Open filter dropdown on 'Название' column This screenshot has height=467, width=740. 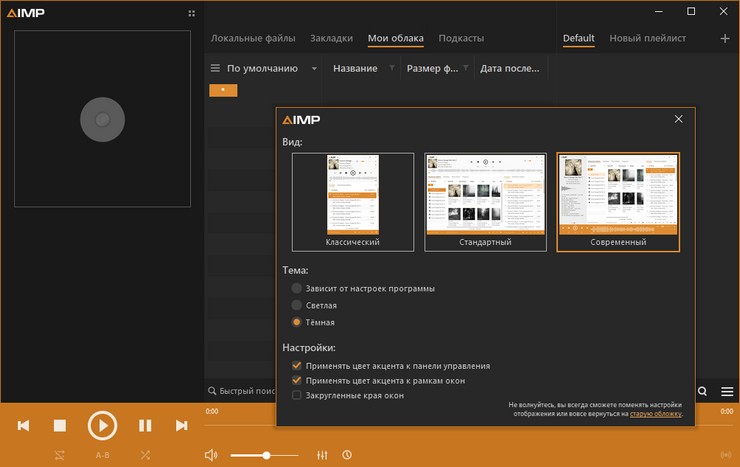tap(390, 69)
